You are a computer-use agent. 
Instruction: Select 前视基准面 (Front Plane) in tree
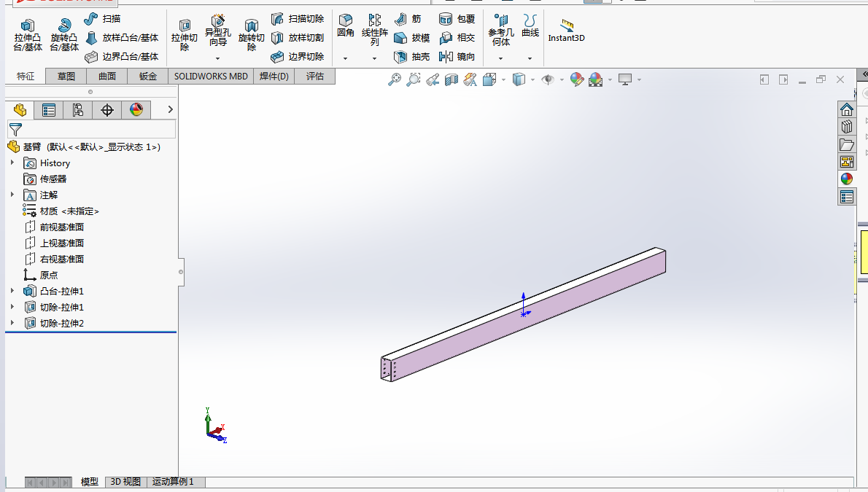(54, 227)
